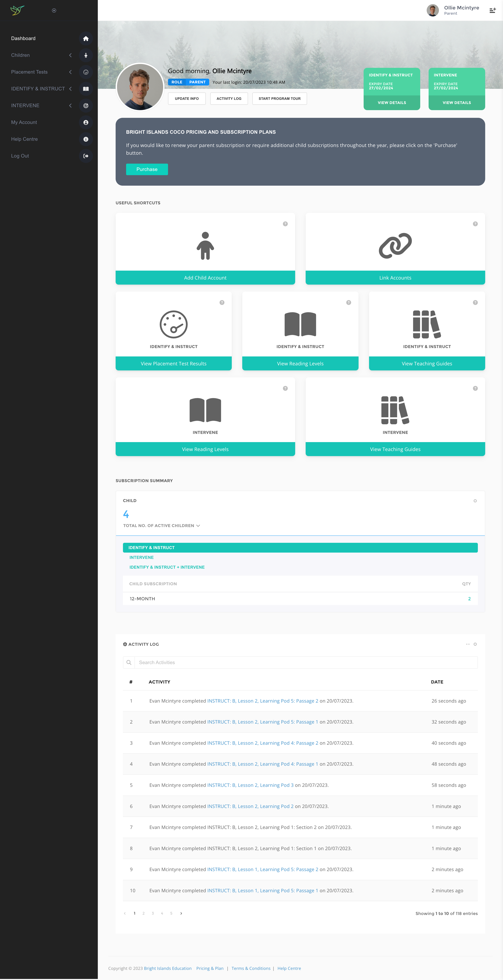503x980 pixels.
Task: Open the profile list icon beside Ollie Mcintyre
Action: 493,10
